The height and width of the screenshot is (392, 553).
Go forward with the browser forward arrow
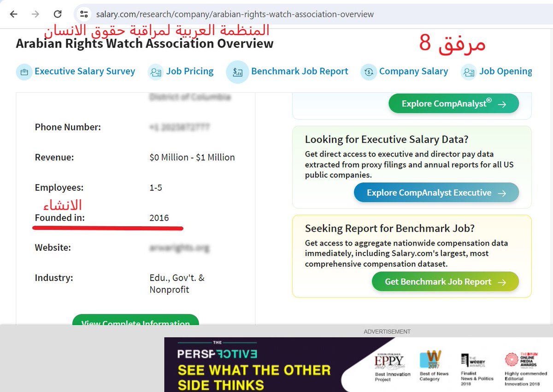tap(35, 14)
